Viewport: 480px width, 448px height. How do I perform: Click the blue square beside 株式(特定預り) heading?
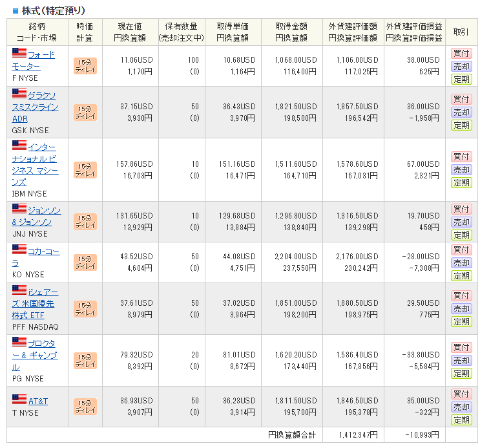click(16, 11)
